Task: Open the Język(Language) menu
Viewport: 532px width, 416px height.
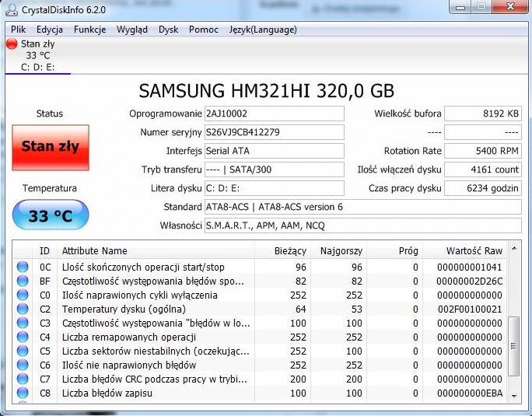Action: pyautogui.click(x=263, y=30)
